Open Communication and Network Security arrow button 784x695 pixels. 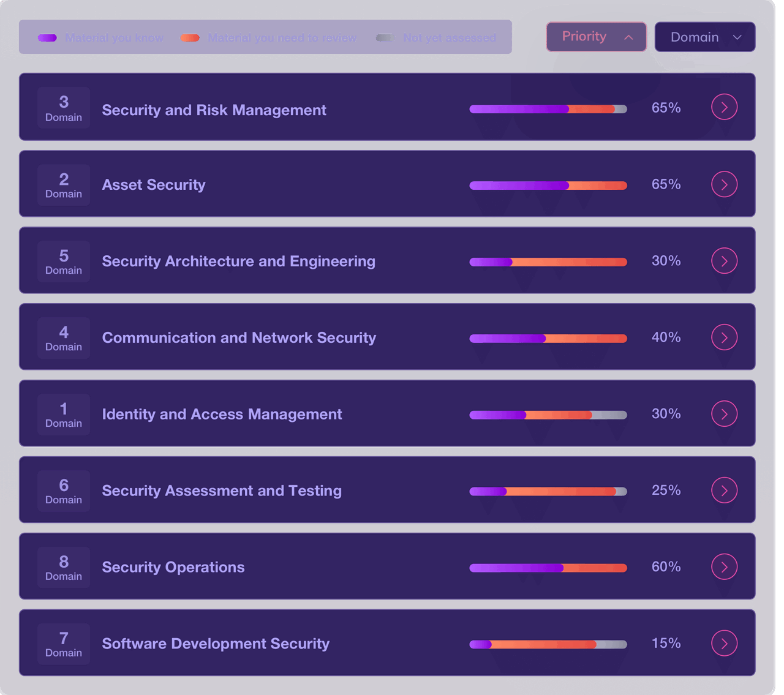tap(724, 337)
